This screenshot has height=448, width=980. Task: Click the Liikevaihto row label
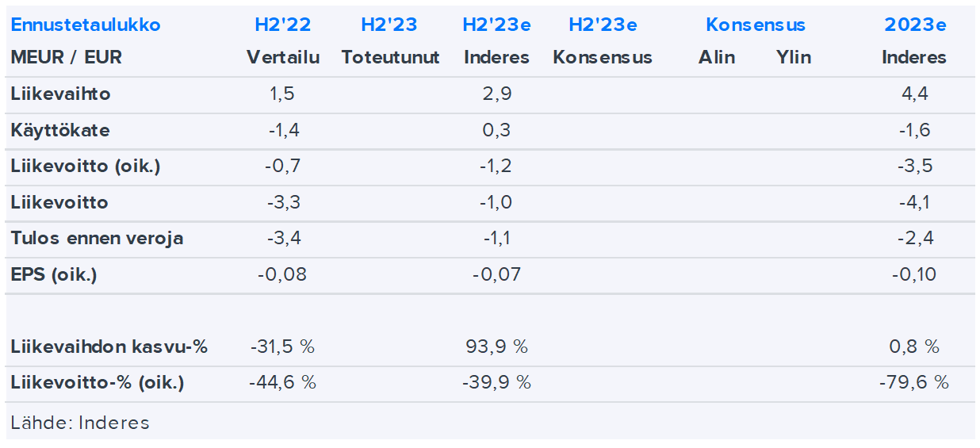coord(61,94)
